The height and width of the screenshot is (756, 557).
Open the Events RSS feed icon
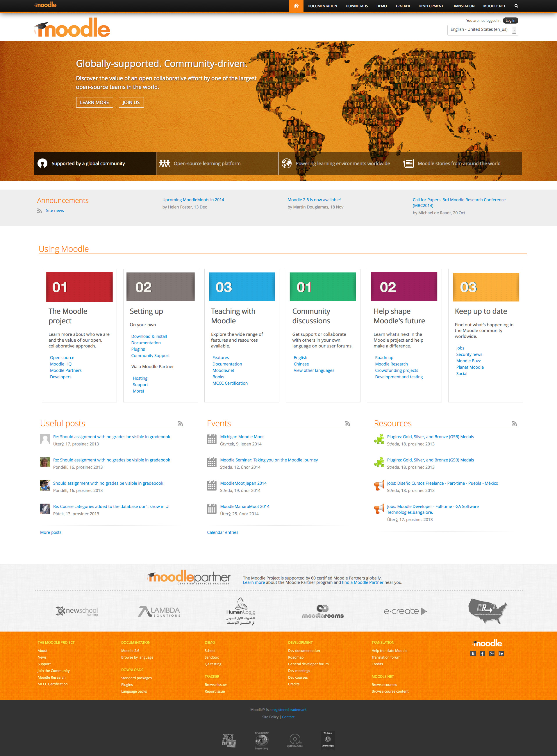click(x=347, y=424)
